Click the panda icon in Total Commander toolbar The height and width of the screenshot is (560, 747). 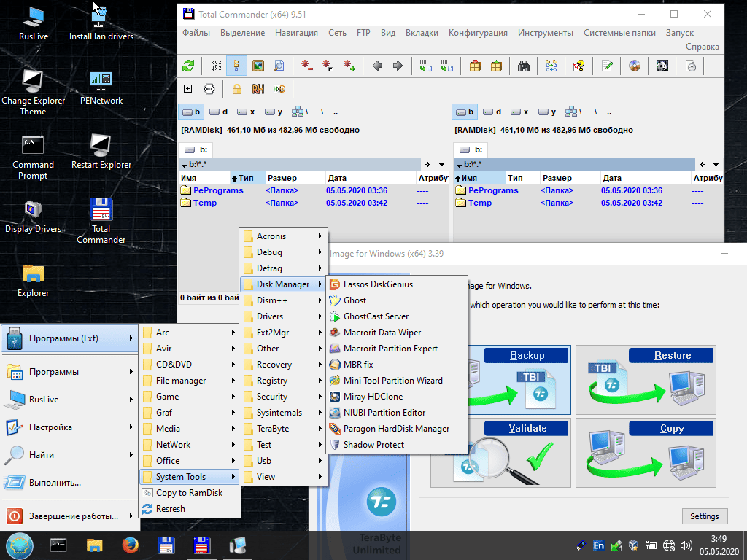pyautogui.click(x=662, y=66)
